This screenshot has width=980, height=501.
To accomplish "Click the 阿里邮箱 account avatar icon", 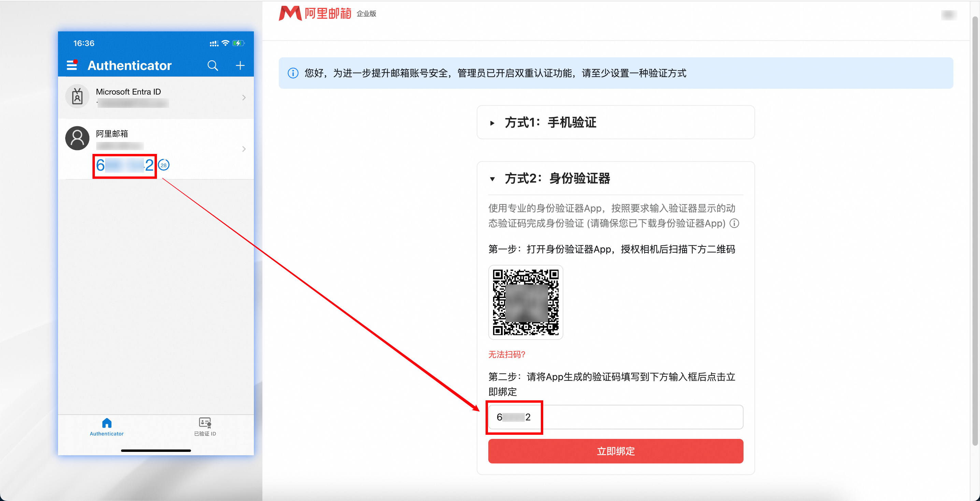I will [x=77, y=138].
